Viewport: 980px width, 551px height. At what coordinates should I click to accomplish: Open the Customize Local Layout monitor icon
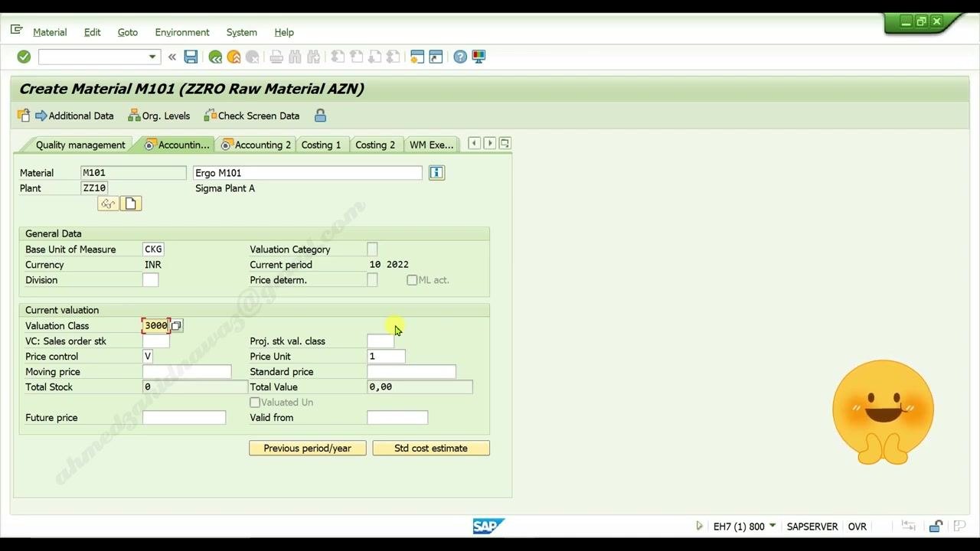479,57
